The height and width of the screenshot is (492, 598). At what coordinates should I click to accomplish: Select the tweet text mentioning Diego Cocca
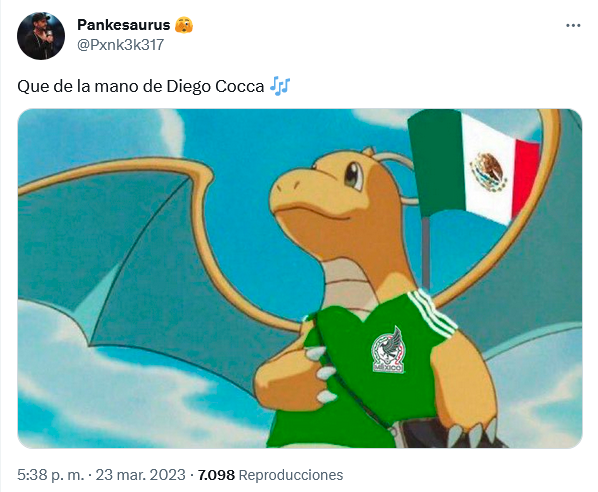pyautogui.click(x=141, y=86)
